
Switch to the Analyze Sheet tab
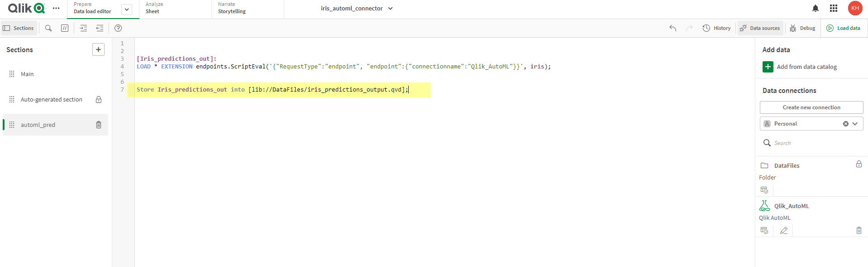(x=175, y=8)
